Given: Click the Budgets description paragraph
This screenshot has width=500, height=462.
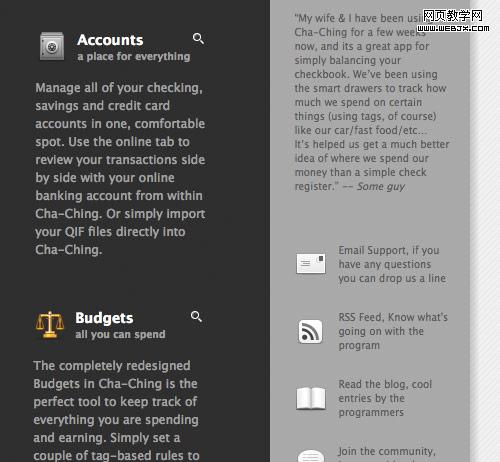Looking at the screenshot, I should tap(116, 410).
